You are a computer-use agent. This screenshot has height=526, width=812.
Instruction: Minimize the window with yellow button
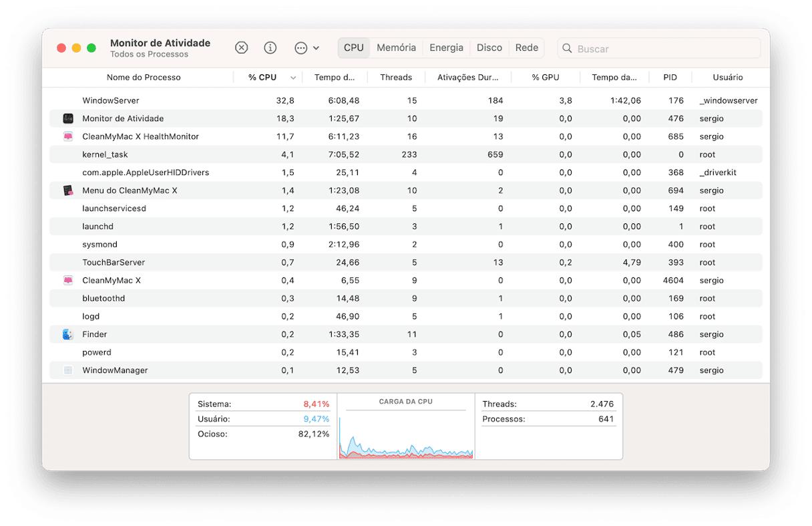pyautogui.click(x=77, y=48)
